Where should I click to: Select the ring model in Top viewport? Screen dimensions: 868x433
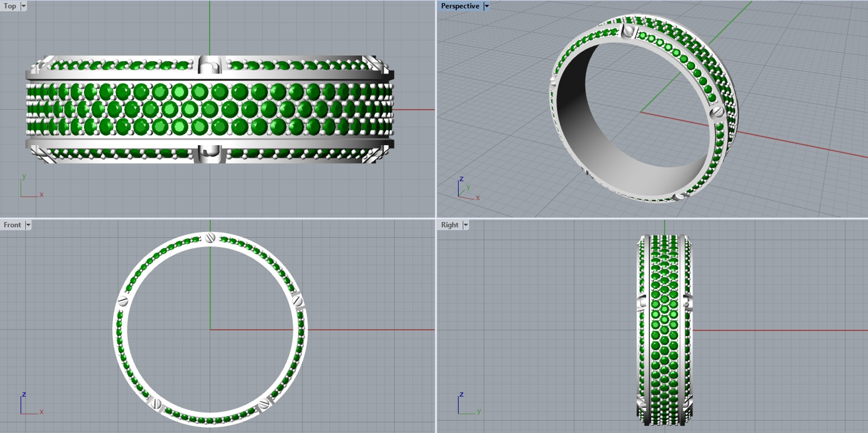[210, 109]
